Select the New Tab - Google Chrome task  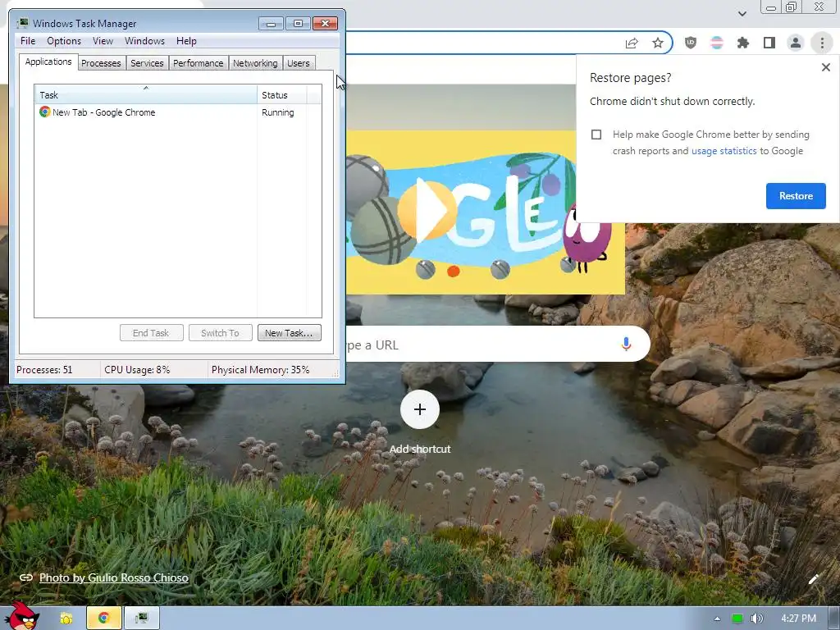coord(178,112)
